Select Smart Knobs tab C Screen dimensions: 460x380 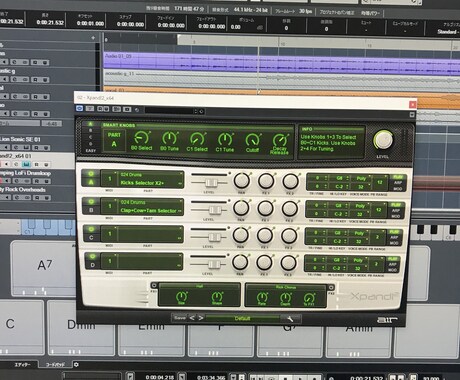[90, 137]
